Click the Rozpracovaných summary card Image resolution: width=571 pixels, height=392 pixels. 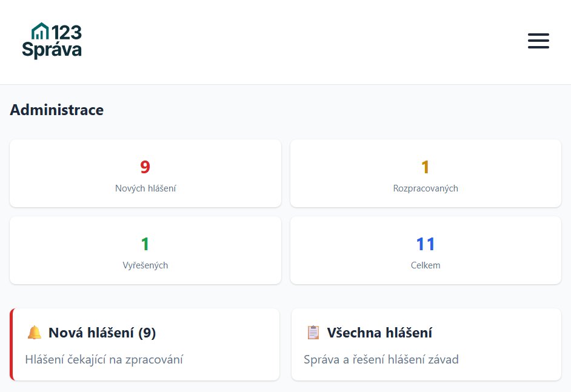(x=426, y=173)
